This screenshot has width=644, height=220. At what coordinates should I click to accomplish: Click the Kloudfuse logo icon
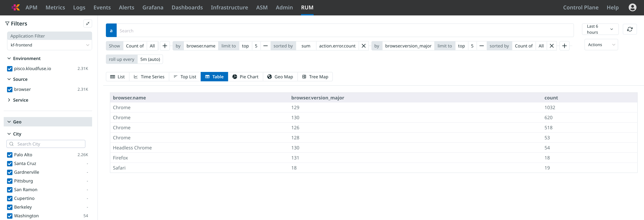16,8
